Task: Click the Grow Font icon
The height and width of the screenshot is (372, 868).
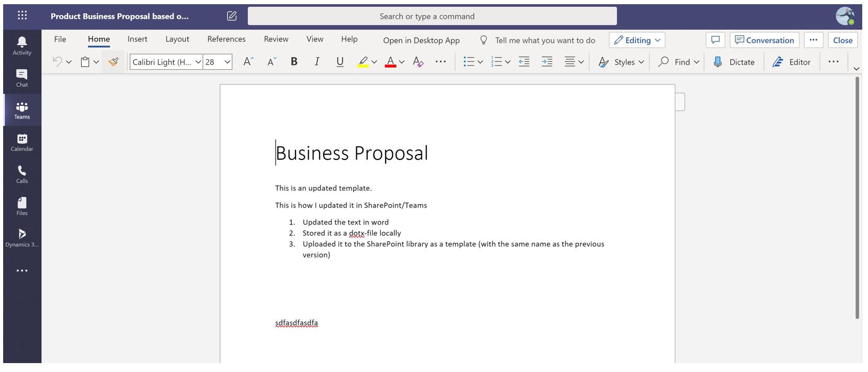Action: [x=248, y=62]
